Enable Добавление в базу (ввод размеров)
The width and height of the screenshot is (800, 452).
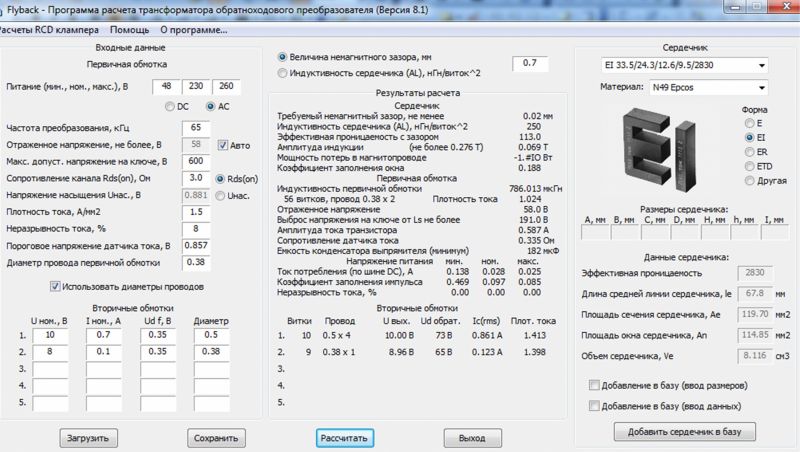pos(594,385)
